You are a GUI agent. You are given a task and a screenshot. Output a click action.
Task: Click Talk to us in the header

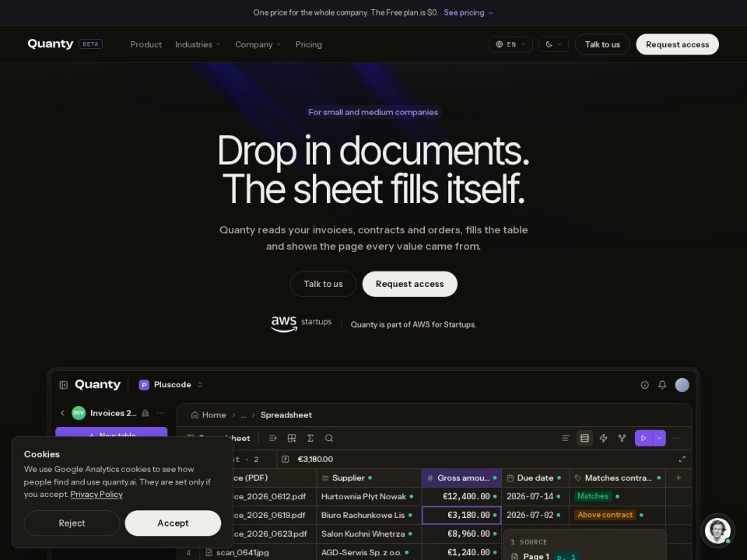point(602,44)
